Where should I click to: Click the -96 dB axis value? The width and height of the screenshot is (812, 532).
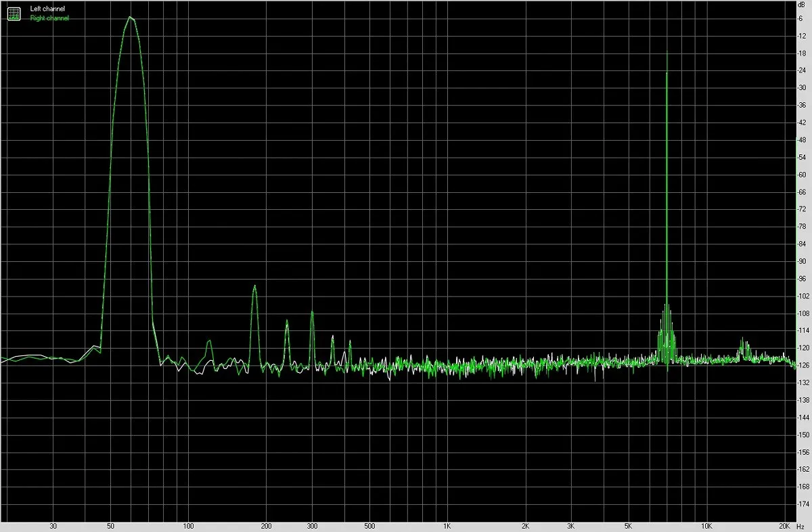tap(803, 279)
